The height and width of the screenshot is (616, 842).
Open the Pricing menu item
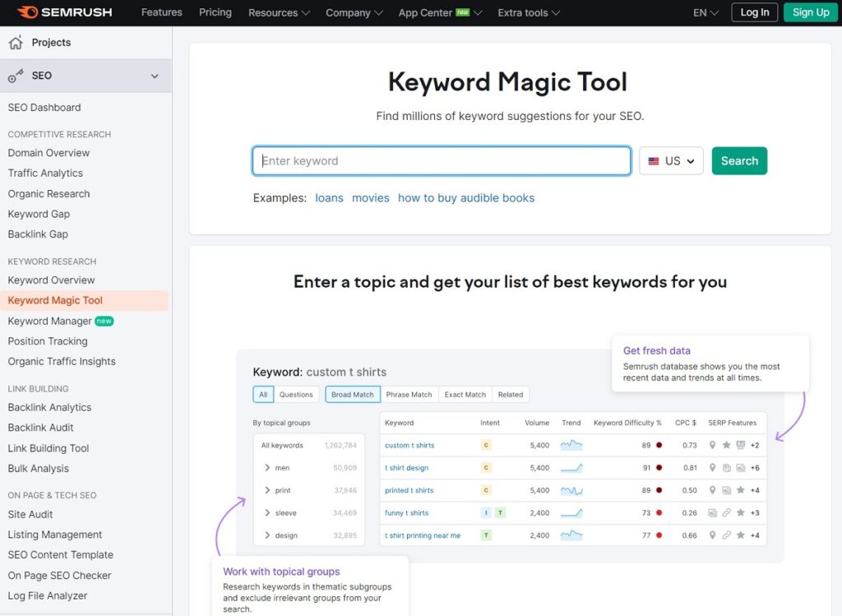[x=215, y=12]
